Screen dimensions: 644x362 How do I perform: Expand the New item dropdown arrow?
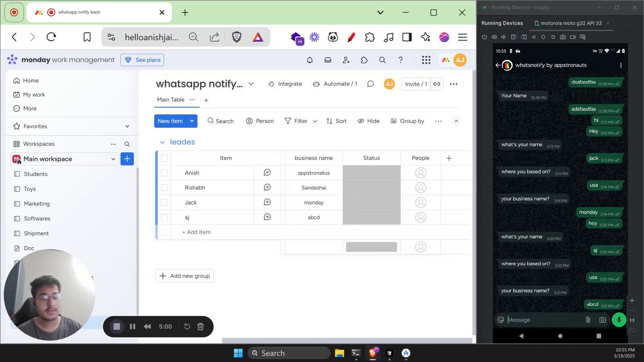[192, 121]
